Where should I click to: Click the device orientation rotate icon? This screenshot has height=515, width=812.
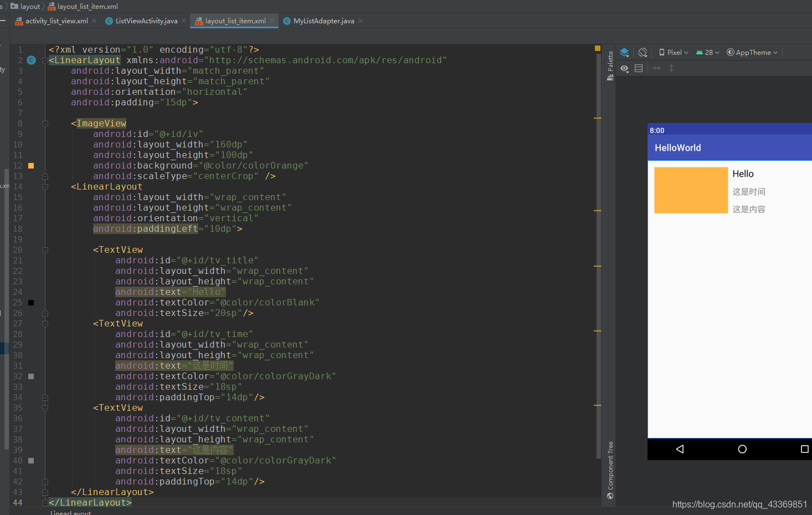[x=643, y=52]
